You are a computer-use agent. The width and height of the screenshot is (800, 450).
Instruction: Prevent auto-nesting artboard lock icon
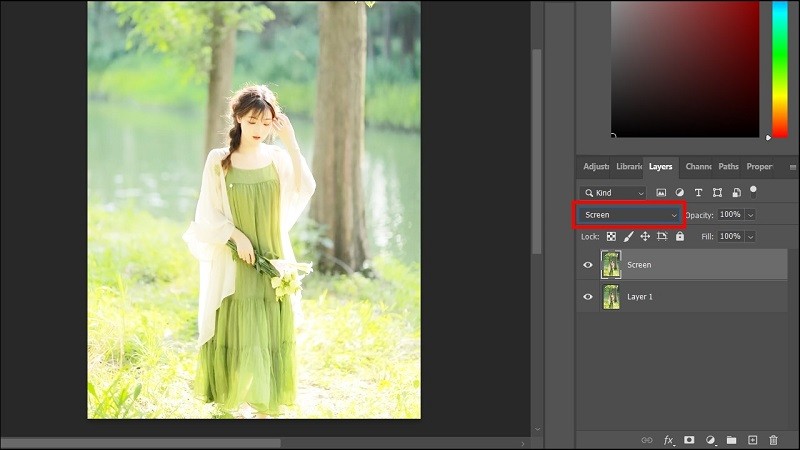point(662,236)
